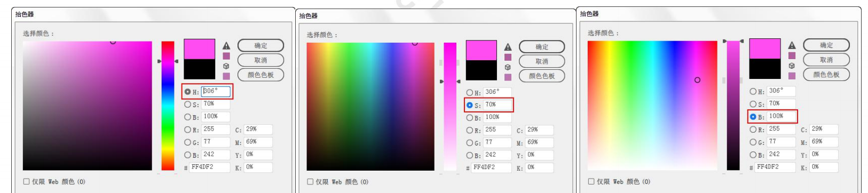This screenshot has width=868, height=193.
Task: Click the gamut warning triangle in the B-selected picker
Action: tap(792, 45)
